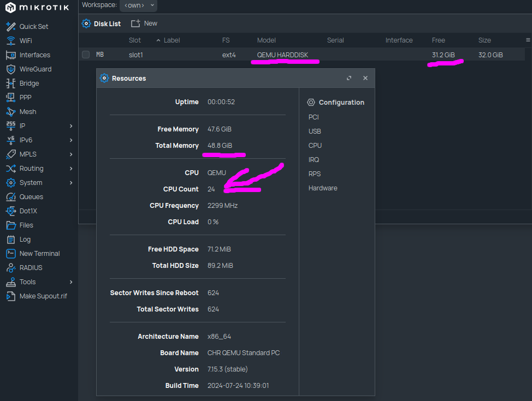Click the CPU Count value 24
This screenshot has height=401, width=532.
coord(211,189)
